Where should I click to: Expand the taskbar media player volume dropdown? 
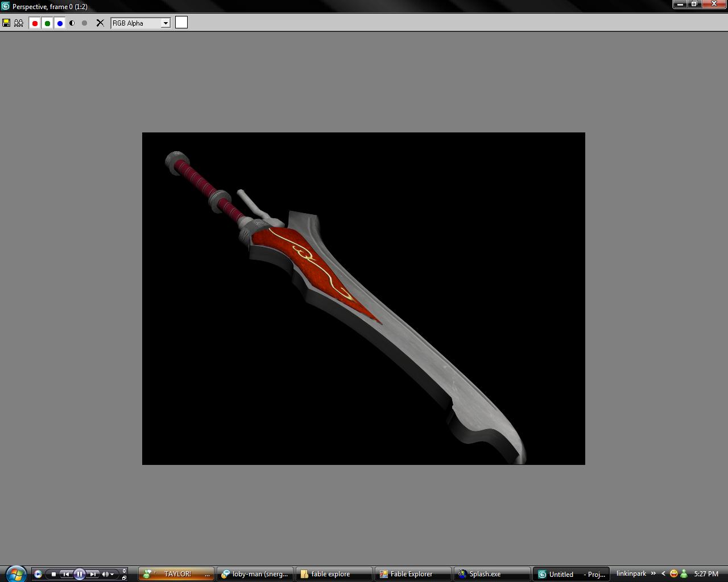112,575
